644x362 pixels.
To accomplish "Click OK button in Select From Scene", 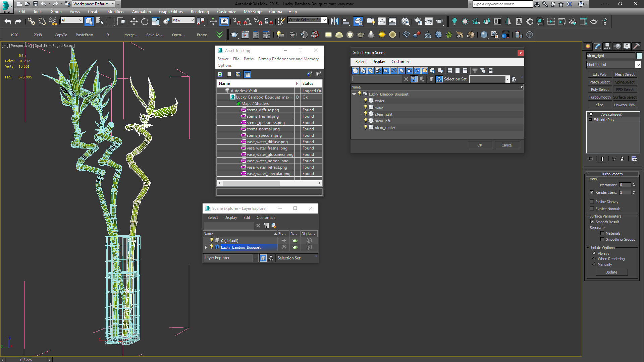I will tap(480, 145).
